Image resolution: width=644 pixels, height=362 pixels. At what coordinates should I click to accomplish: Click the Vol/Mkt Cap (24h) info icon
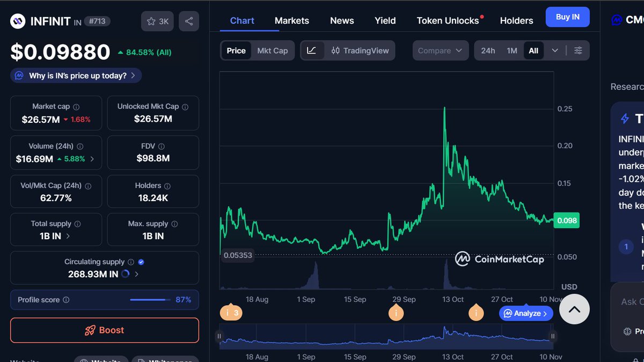pyautogui.click(x=88, y=186)
